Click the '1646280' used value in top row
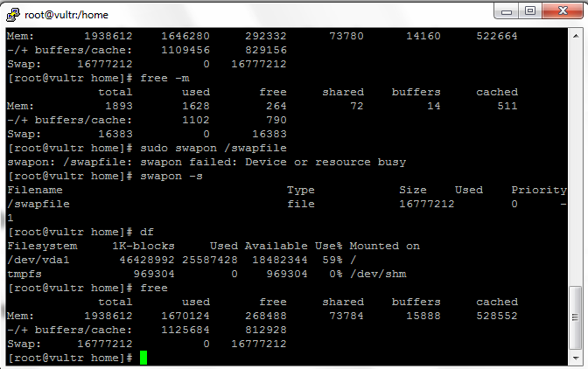Screen dimensions: 588x369 [x=185, y=37]
